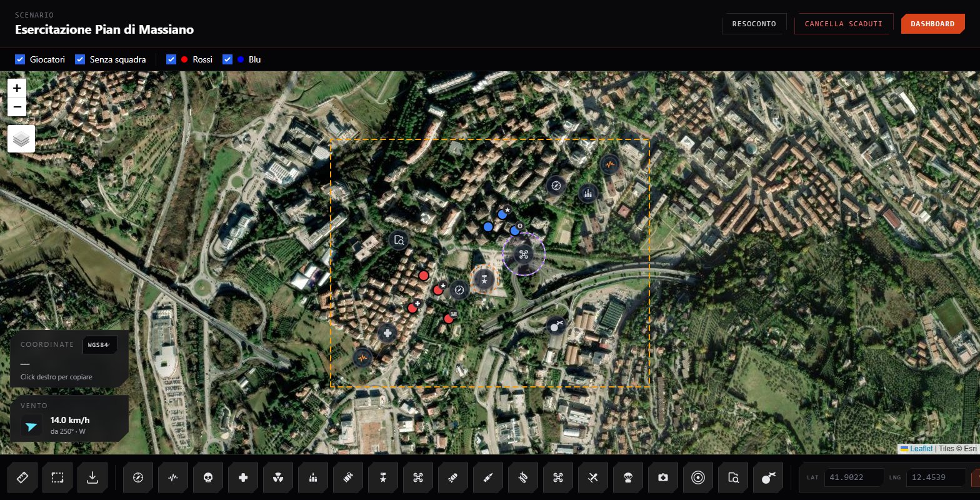Click the drone marker inside the purple circle
980x500 pixels.
tap(522, 254)
